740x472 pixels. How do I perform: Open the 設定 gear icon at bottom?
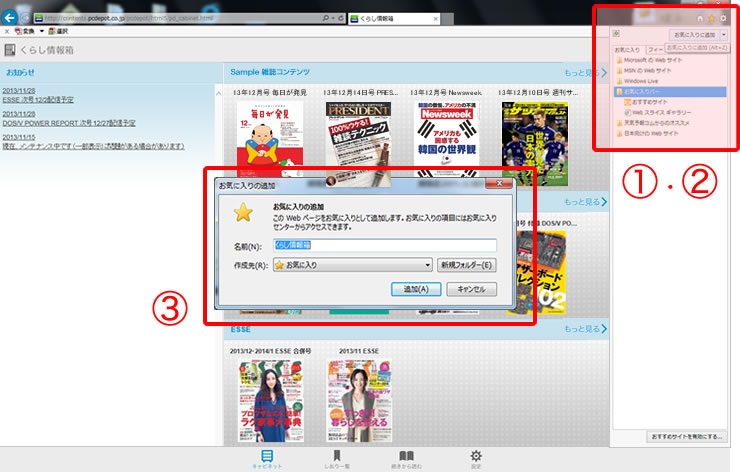click(x=476, y=459)
